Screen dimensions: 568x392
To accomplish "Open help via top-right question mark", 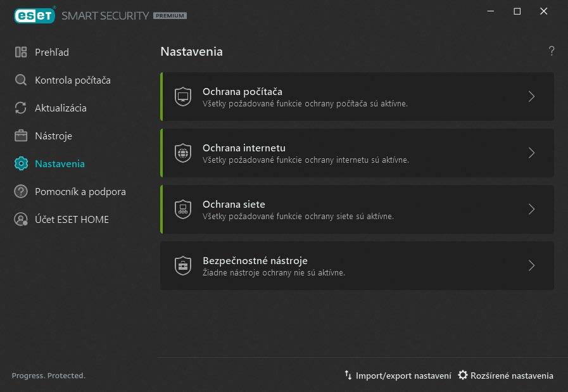I will pyautogui.click(x=552, y=51).
